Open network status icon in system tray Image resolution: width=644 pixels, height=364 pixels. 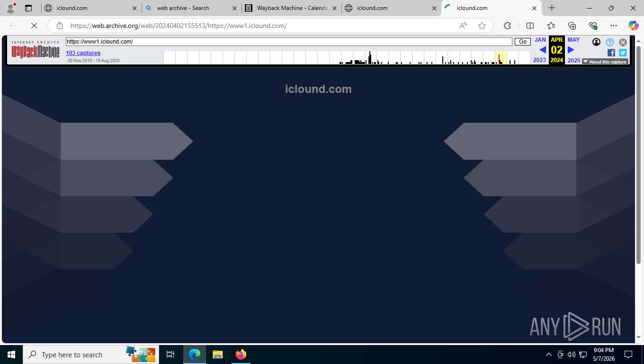tap(583, 355)
